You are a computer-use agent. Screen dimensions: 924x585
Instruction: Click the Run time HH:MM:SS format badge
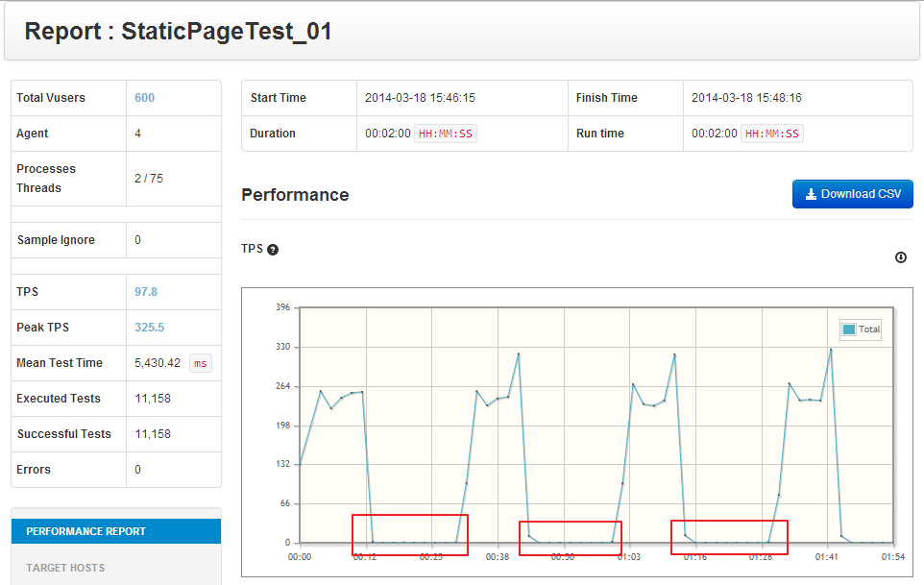pyautogui.click(x=772, y=134)
